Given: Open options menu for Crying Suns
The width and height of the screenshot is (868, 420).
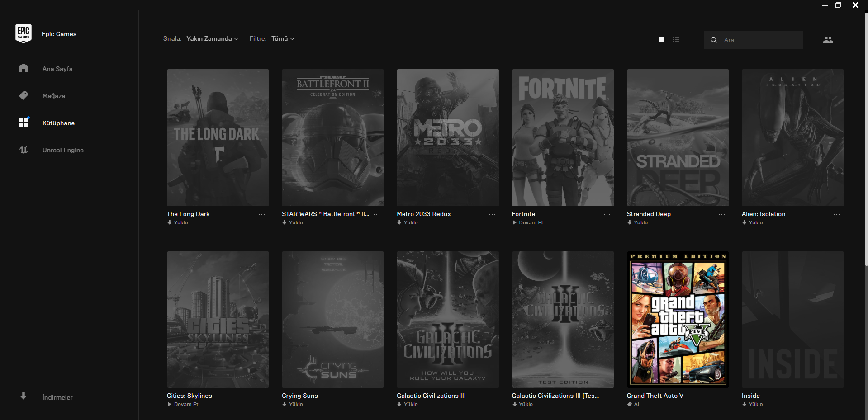Looking at the screenshot, I should coord(377,396).
